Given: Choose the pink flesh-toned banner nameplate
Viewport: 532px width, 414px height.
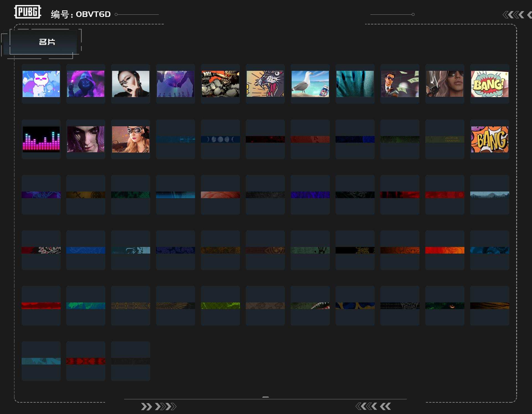Looking at the screenshot, I should click(x=220, y=195).
